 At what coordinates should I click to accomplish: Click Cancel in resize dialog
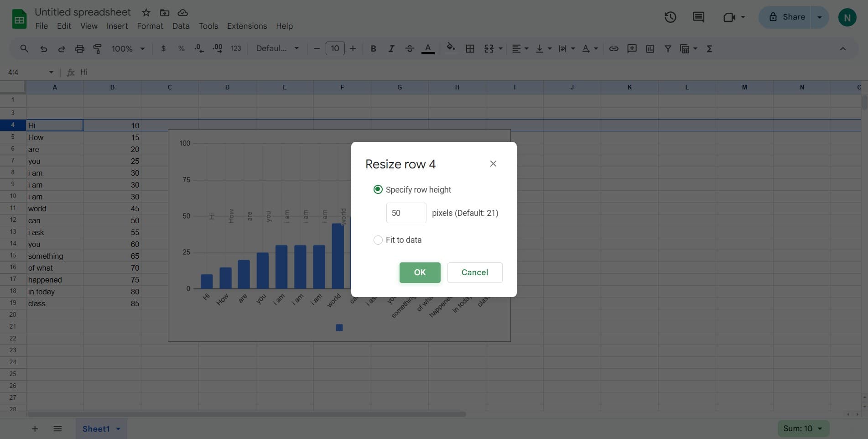point(474,272)
